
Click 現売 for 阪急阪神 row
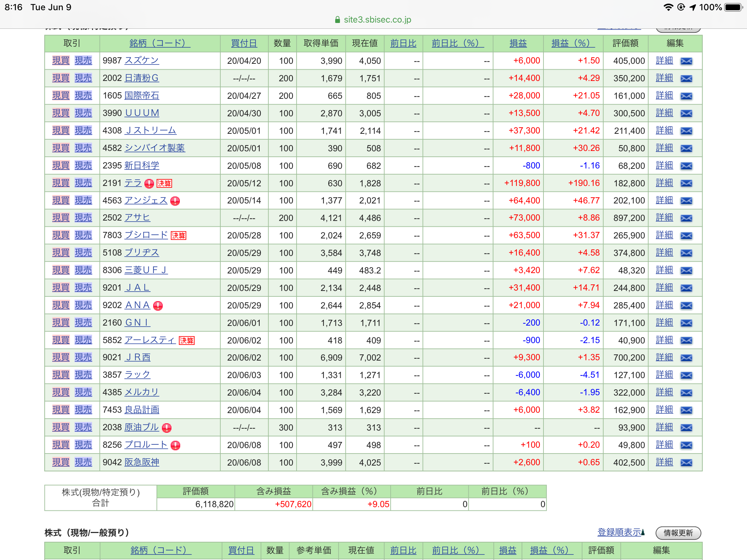coord(83,462)
